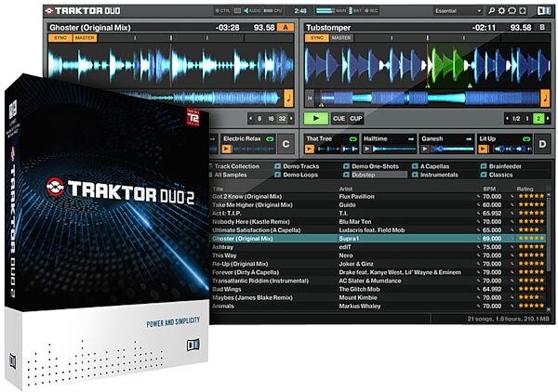Toggle loop mode on Electric Relax slot
The width and height of the screenshot is (558, 392).
click(270, 139)
